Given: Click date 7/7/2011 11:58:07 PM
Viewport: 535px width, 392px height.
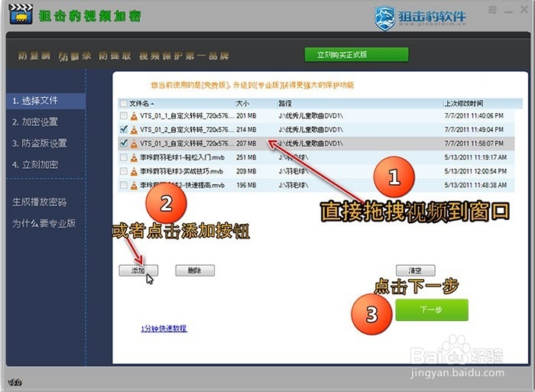Looking at the screenshot, I should tap(474, 144).
